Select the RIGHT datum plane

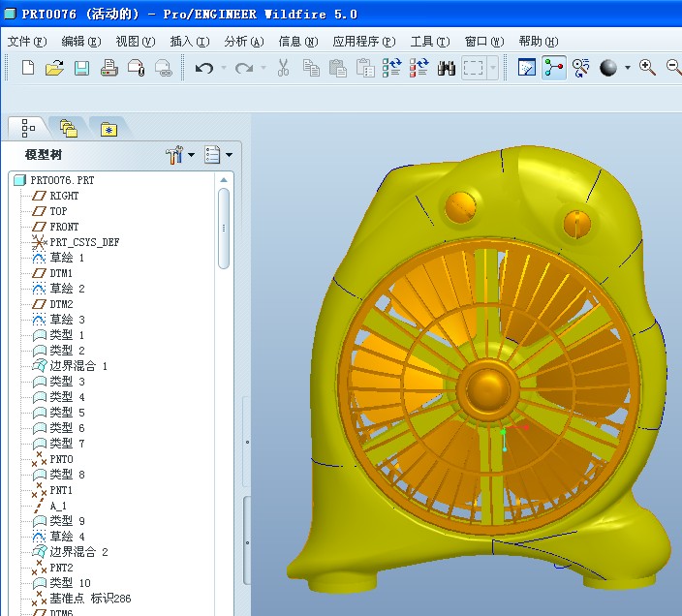point(55,196)
